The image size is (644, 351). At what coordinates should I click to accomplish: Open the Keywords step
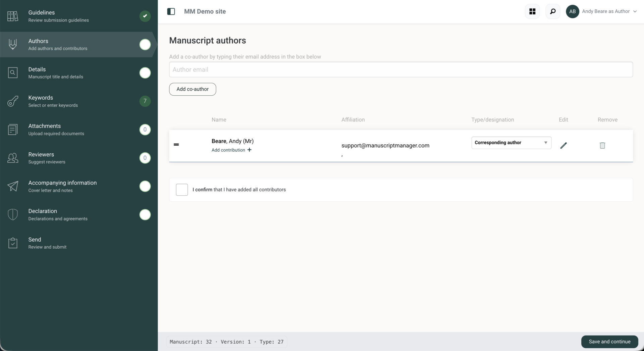click(x=79, y=101)
